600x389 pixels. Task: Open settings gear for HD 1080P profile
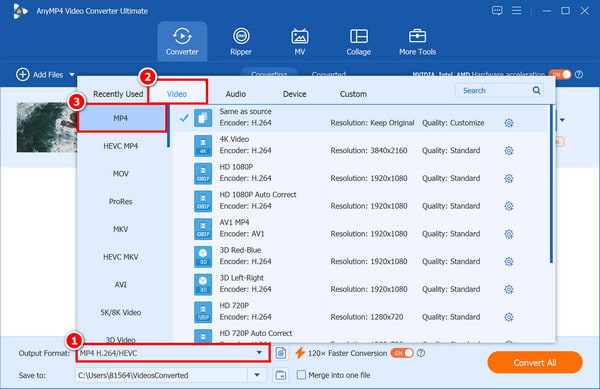[509, 178]
